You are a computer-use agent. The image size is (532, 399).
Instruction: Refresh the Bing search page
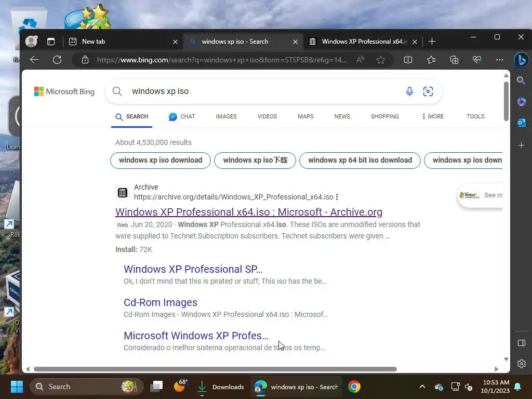tap(57, 60)
